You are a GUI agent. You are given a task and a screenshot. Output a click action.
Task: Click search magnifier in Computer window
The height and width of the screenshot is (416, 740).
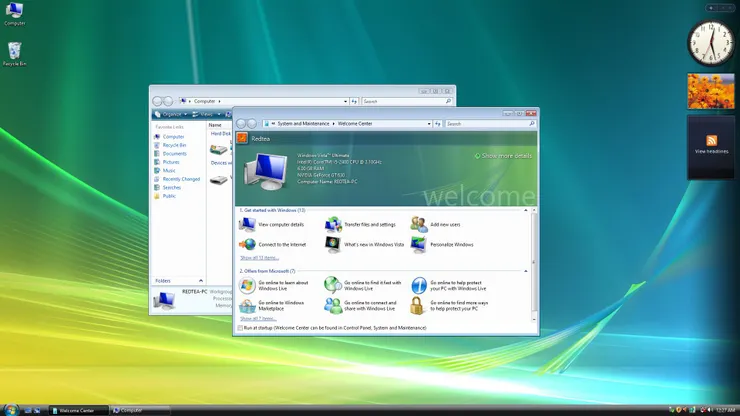[448, 101]
